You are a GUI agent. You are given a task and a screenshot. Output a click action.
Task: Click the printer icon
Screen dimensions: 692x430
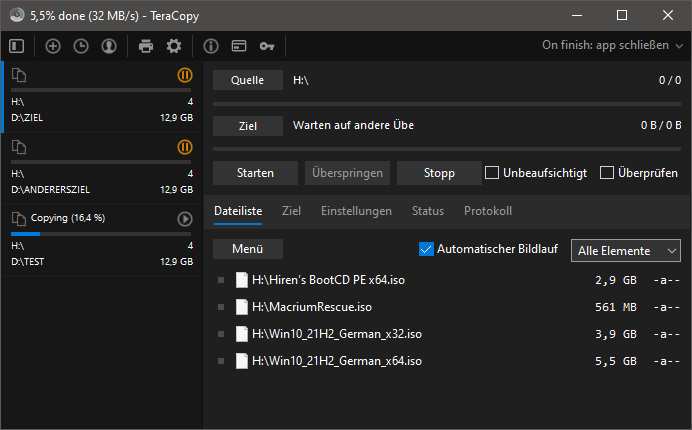pos(146,46)
